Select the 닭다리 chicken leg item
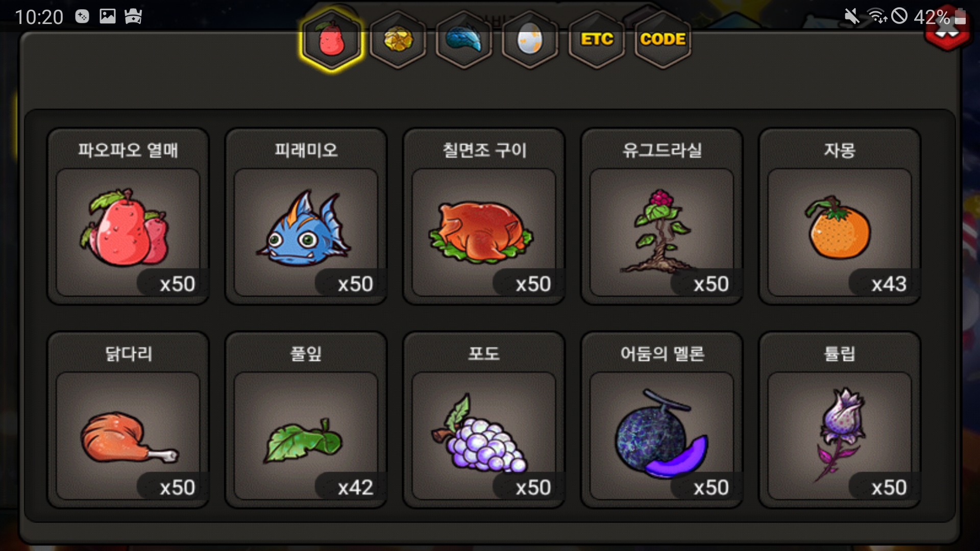Screen dimensions: 980x551 pyautogui.click(x=128, y=420)
